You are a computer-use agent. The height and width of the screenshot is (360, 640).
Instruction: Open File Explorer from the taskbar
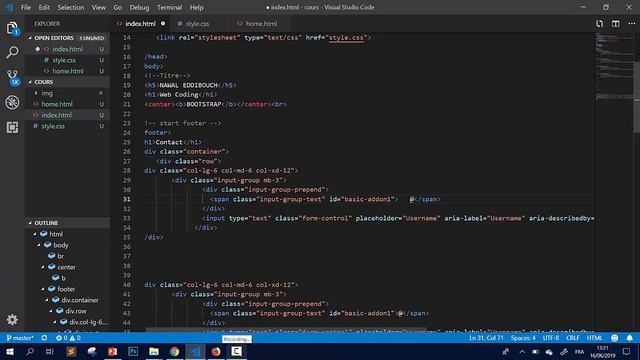[x=154, y=351]
